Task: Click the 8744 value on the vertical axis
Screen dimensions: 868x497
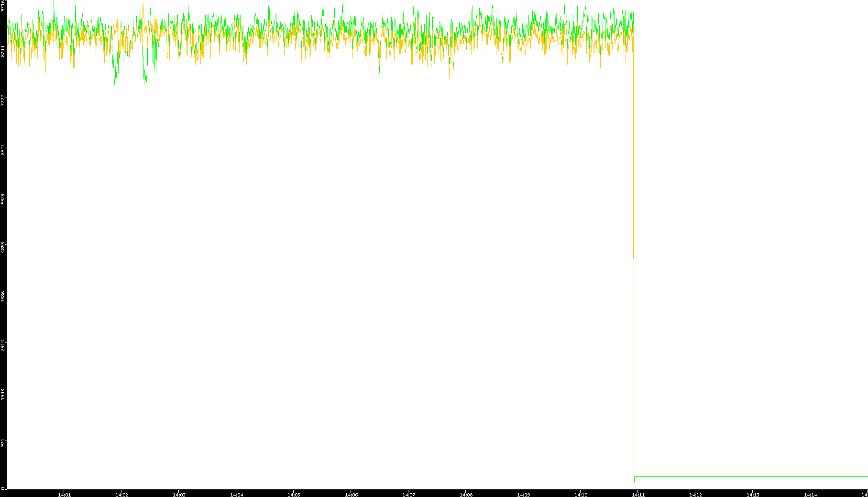Action: [3, 52]
